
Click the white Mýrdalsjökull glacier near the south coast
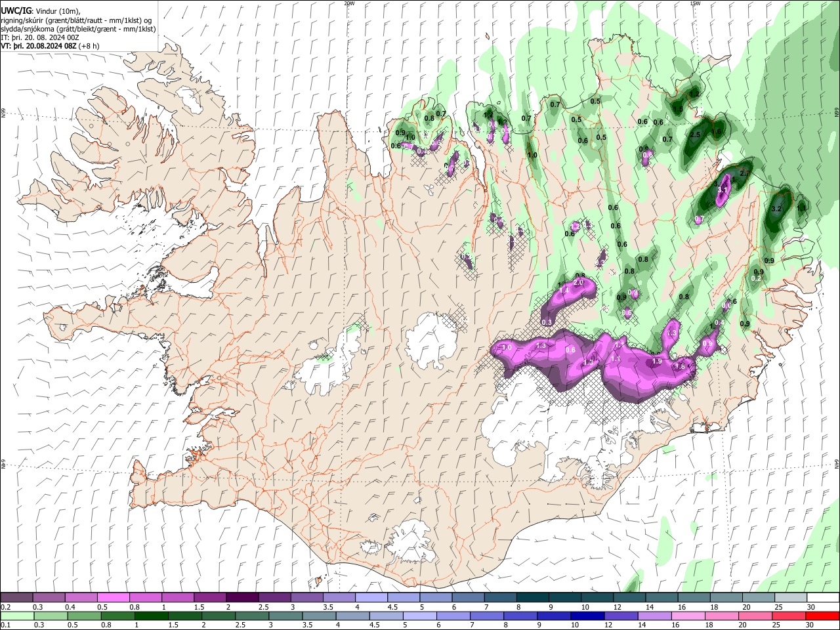411,541
